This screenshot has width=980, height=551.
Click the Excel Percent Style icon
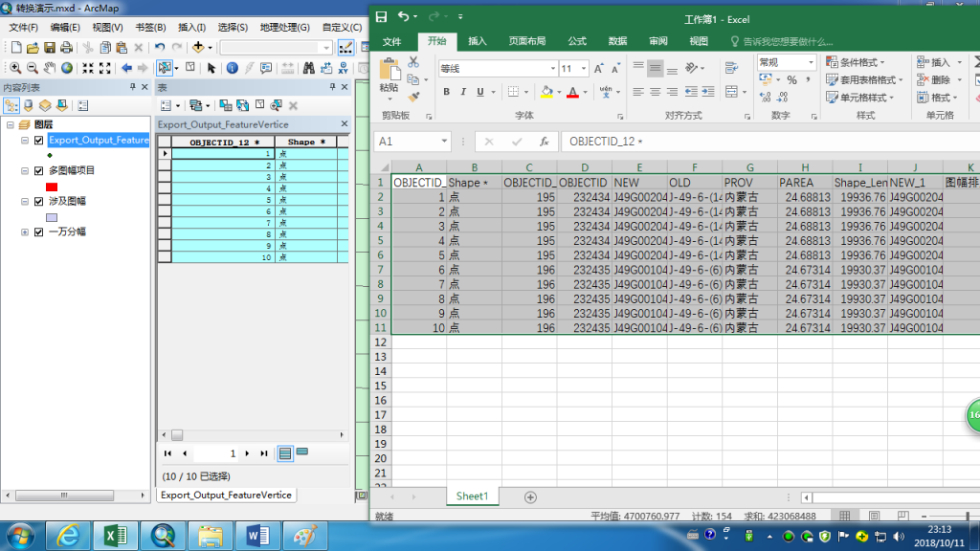click(791, 80)
